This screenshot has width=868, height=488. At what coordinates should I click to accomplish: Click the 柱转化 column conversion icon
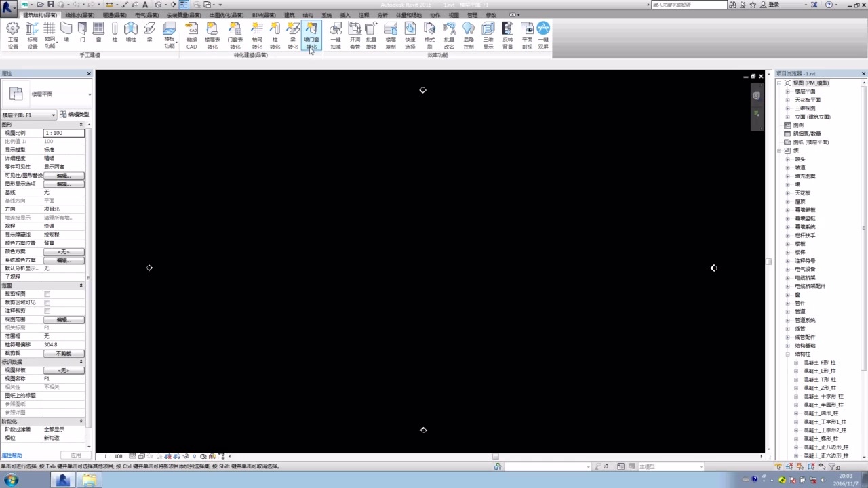275,35
